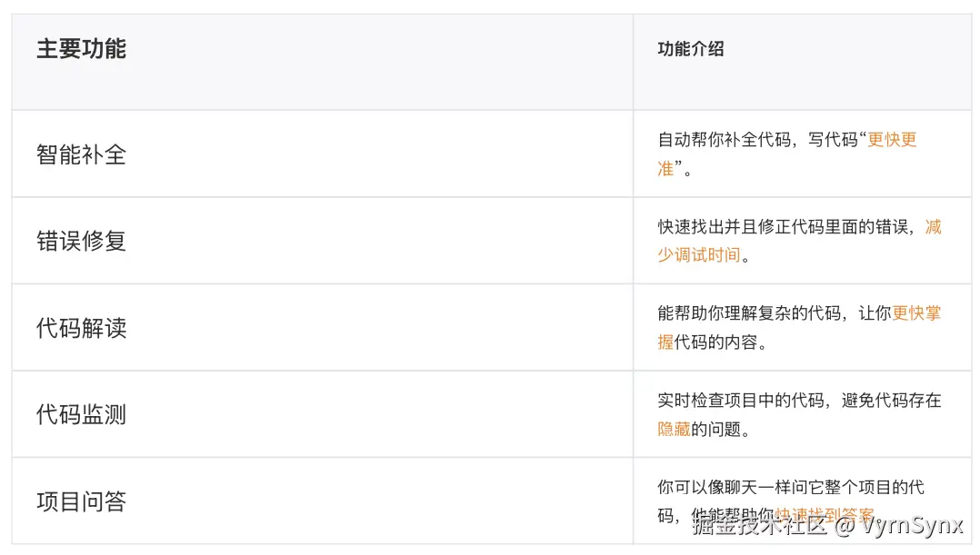Select the 代码监测 feature row label
980x555 pixels.
(x=81, y=415)
